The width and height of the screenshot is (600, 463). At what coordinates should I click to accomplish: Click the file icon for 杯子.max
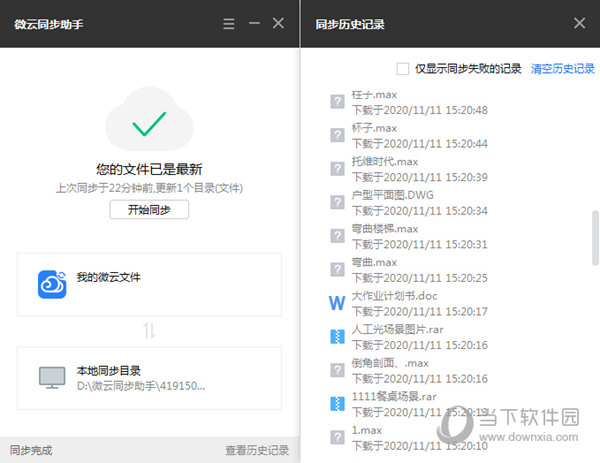pos(337,135)
